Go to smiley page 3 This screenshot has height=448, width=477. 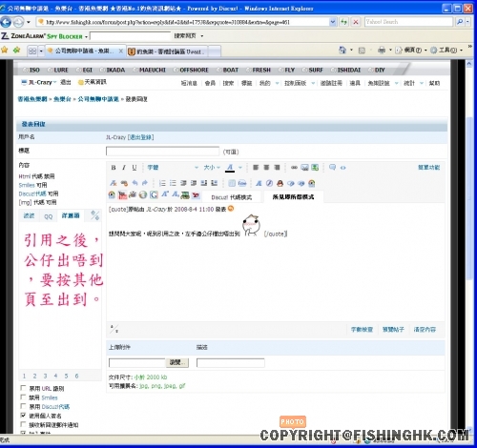(x=45, y=376)
